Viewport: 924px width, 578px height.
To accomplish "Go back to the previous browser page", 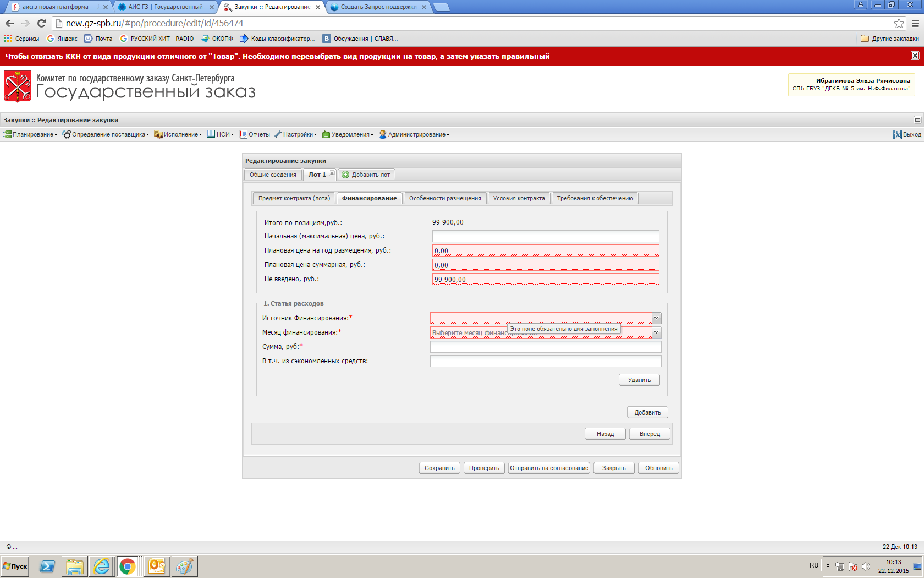I will tap(9, 23).
